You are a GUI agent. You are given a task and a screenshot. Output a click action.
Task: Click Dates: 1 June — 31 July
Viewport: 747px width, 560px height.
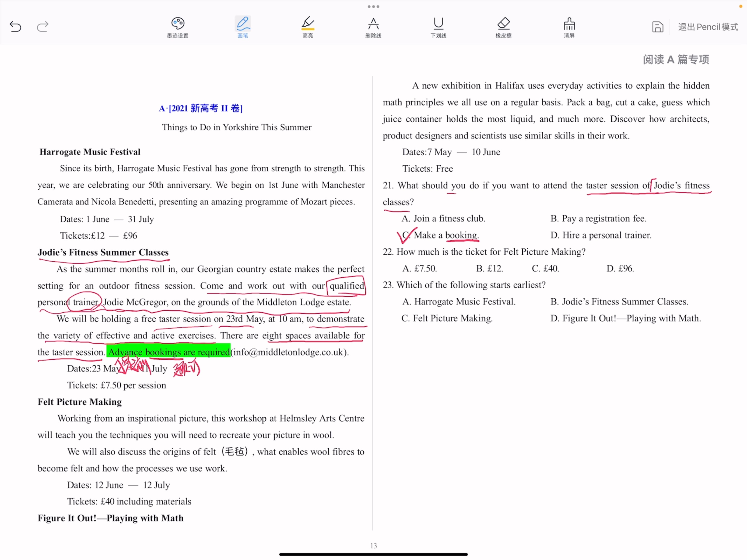pos(107,219)
